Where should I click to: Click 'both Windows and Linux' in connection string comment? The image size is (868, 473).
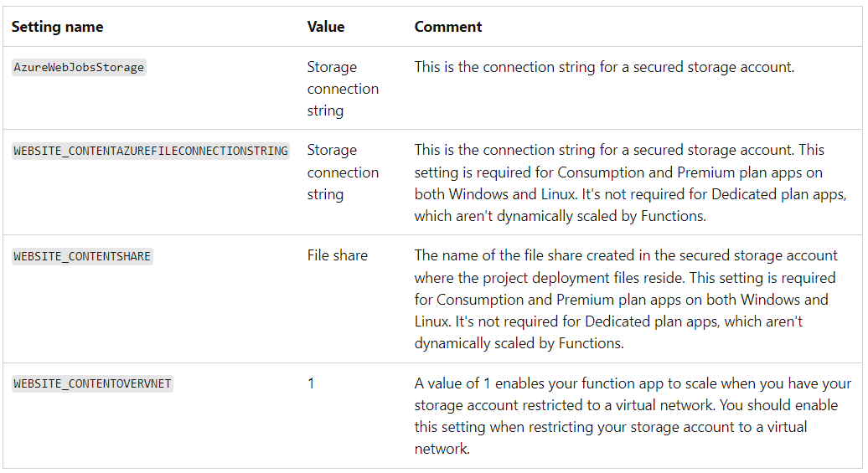tap(495, 194)
